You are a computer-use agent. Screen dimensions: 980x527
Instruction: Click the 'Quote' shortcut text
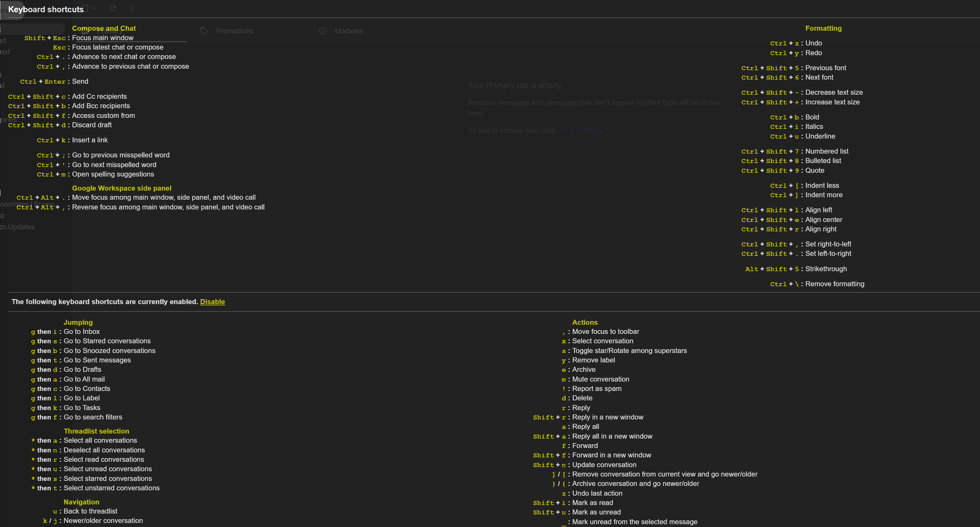(815, 171)
